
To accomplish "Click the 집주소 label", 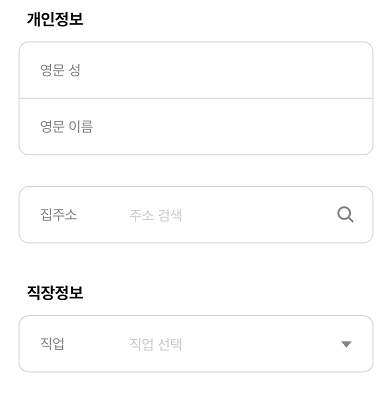I will pyautogui.click(x=58, y=214).
